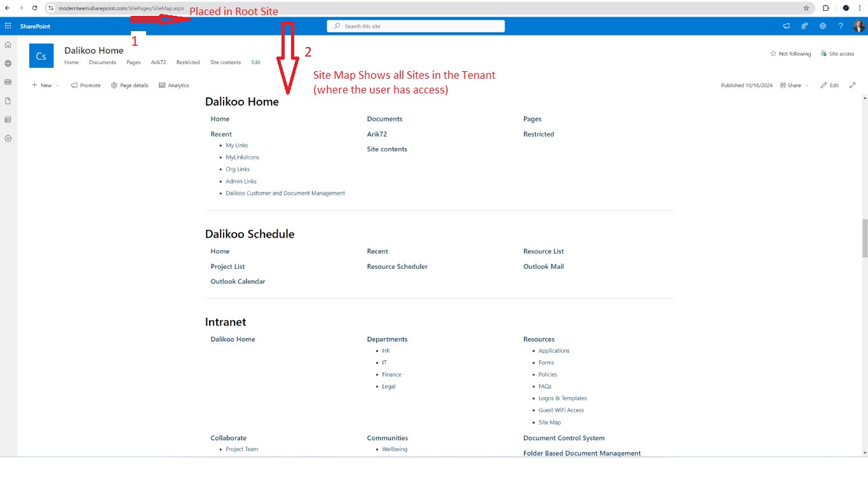The height and width of the screenshot is (488, 868).
Task: Open Admin Links link
Action: click(x=241, y=181)
